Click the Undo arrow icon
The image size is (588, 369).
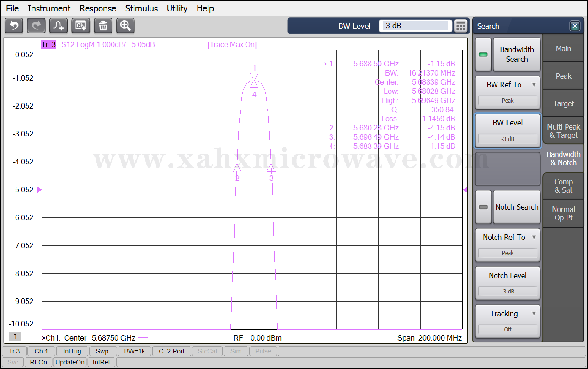(x=14, y=26)
